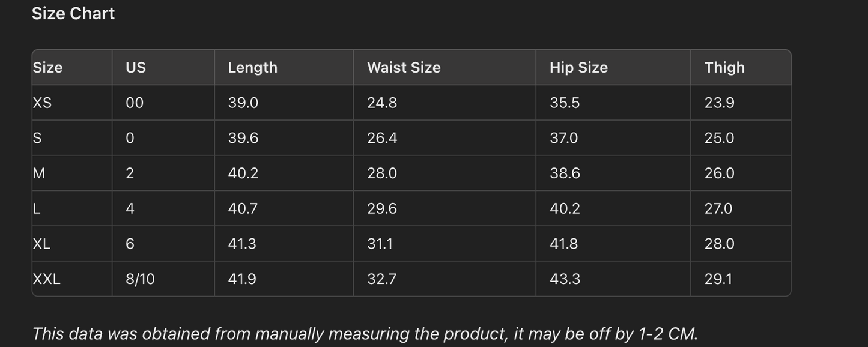This screenshot has width=868, height=347.
Task: Click thigh value 29.1
Action: pyautogui.click(x=718, y=279)
